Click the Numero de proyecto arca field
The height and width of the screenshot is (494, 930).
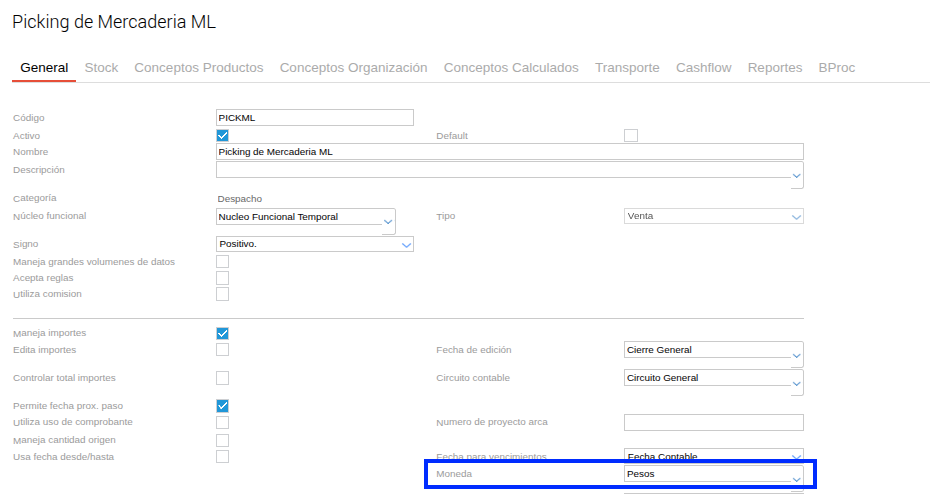tap(713, 422)
